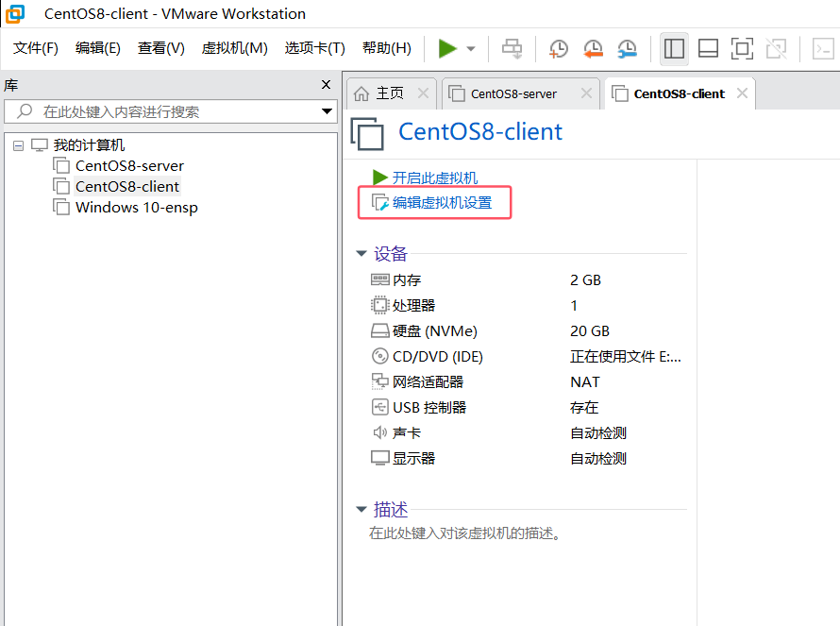Close the 库 library panel

[x=326, y=85]
